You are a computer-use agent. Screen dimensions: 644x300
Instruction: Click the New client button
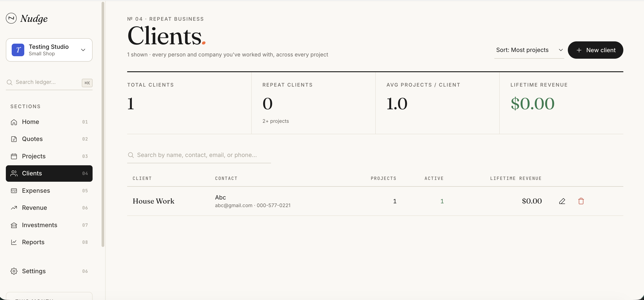coord(595,50)
